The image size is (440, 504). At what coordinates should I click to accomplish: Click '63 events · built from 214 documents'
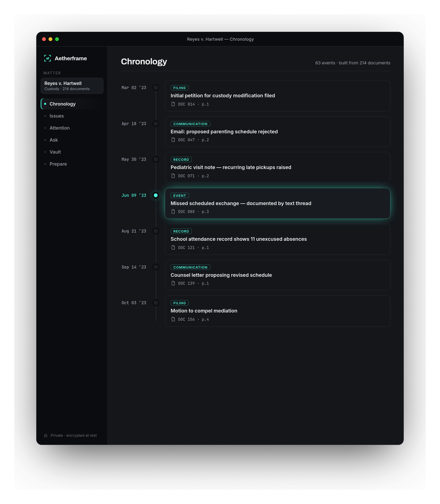pyautogui.click(x=353, y=63)
